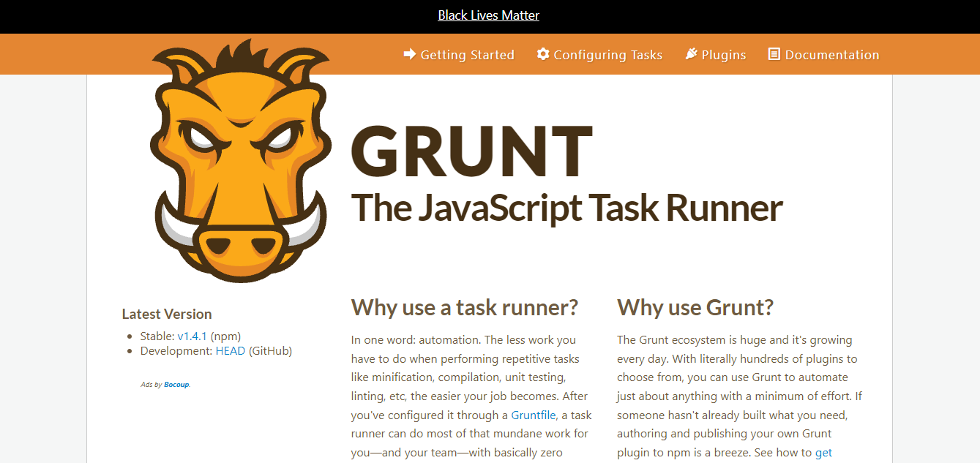Click the 'Why use a task runner?' heading

(465, 307)
